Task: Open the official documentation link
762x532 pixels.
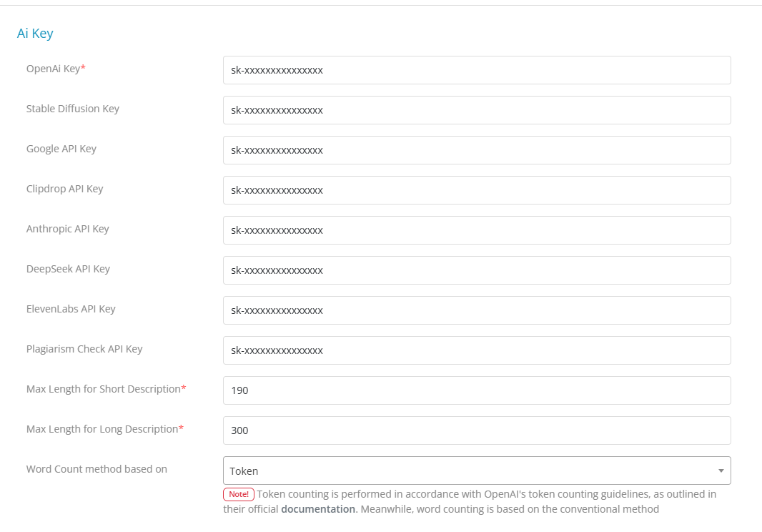Action: (318, 509)
